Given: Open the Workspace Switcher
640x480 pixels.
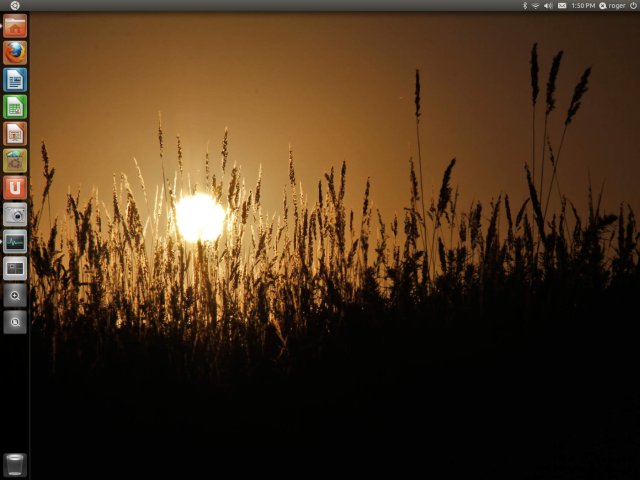Looking at the screenshot, I should point(15,268).
